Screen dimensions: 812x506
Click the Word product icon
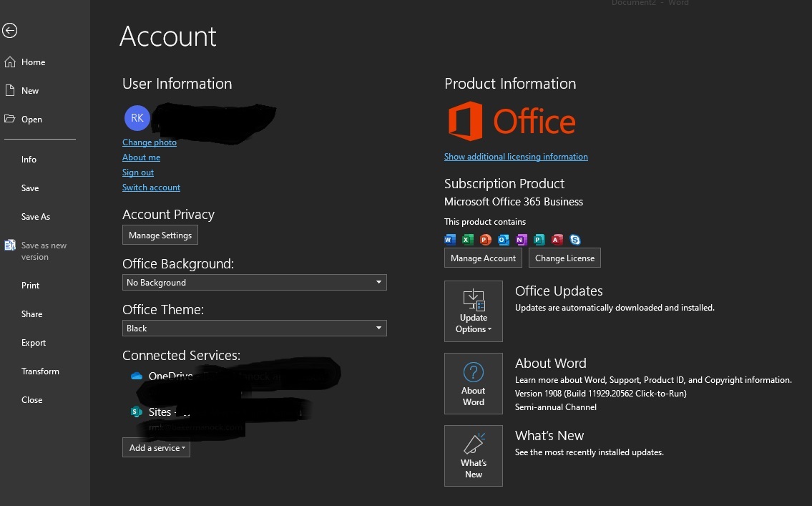tap(450, 240)
